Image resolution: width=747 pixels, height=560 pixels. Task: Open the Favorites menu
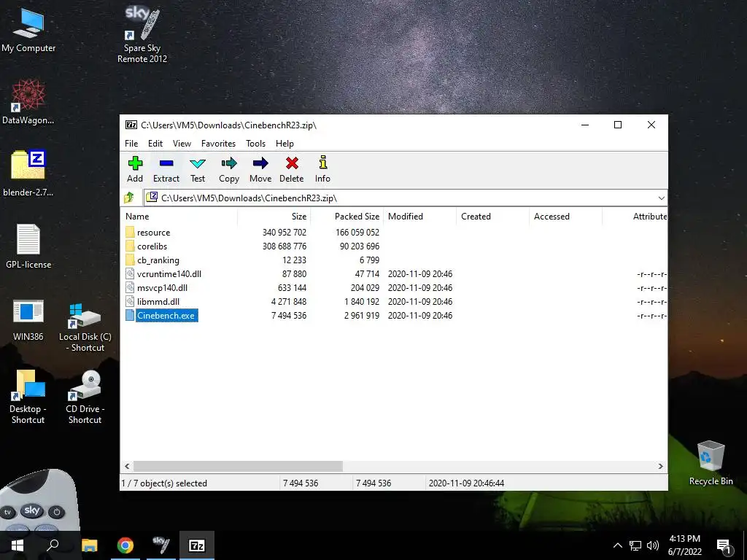click(218, 144)
